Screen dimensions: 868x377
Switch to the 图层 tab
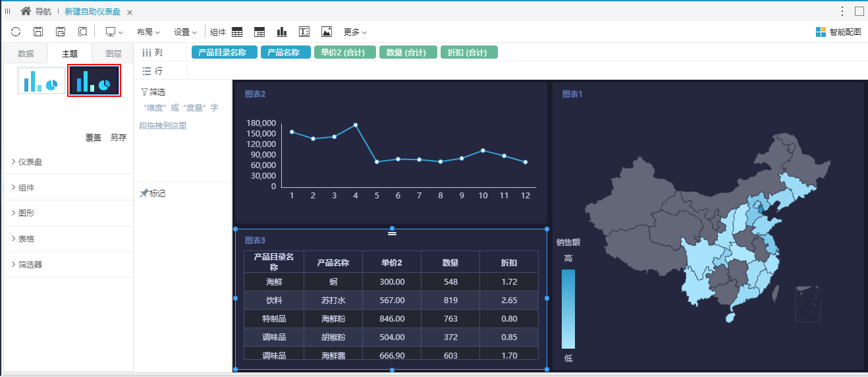coord(113,54)
